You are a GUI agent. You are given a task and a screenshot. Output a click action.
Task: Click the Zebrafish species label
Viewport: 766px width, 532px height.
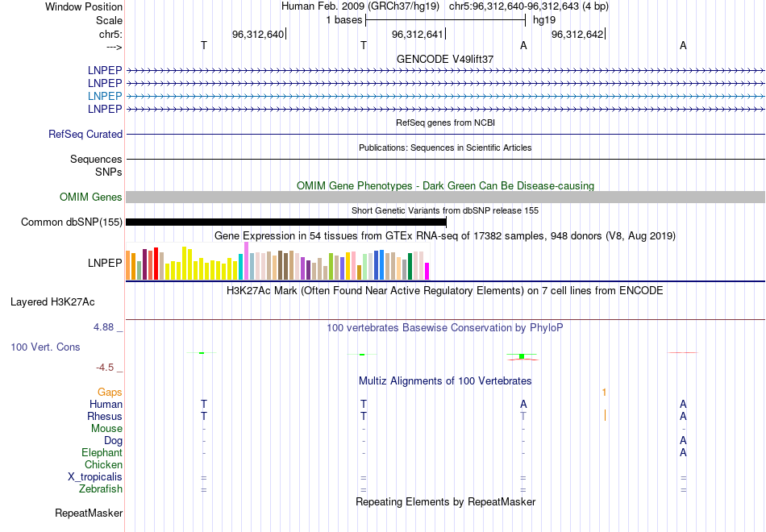(x=101, y=489)
